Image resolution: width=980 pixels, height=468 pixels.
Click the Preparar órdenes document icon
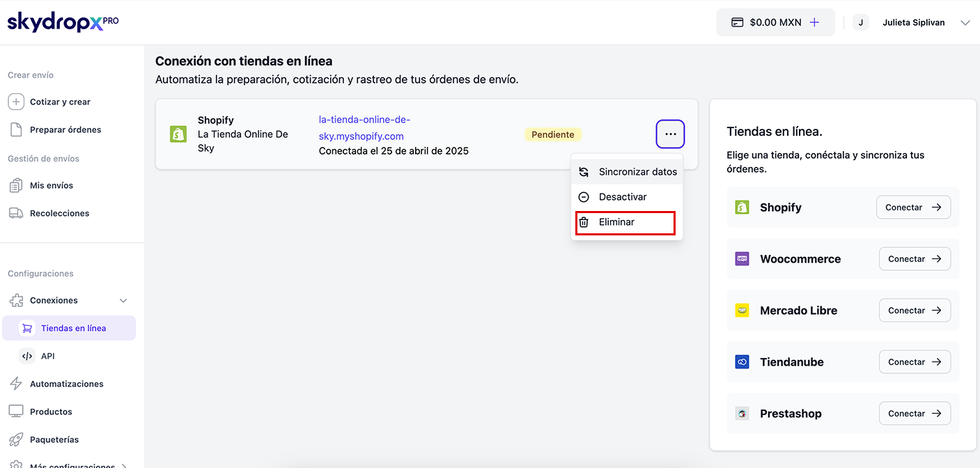coord(16,130)
